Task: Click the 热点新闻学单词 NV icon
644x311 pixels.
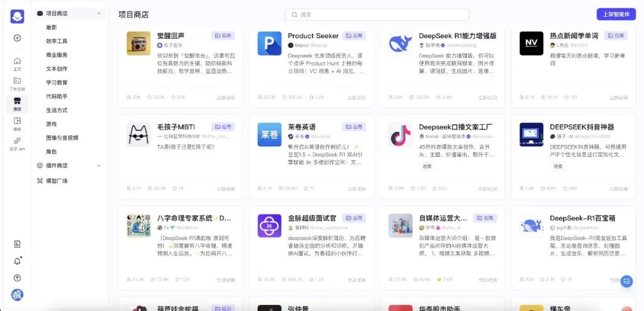Action: [x=531, y=43]
